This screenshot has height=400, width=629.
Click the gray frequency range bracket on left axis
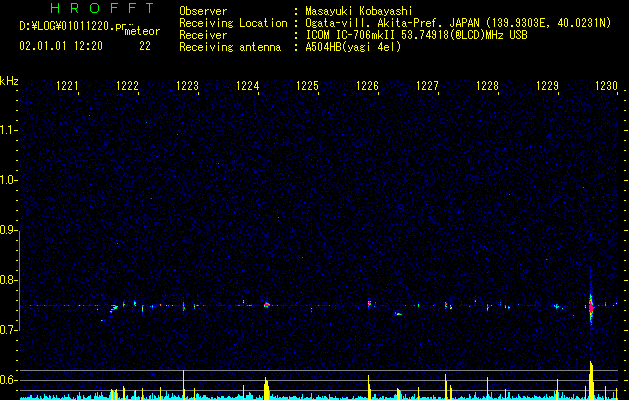[x=20, y=280]
